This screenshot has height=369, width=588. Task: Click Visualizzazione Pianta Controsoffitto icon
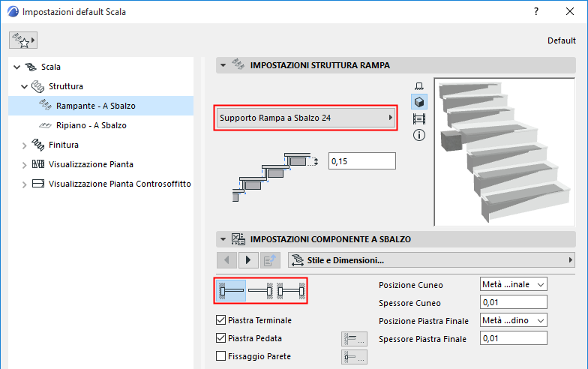pyautogui.click(x=37, y=183)
